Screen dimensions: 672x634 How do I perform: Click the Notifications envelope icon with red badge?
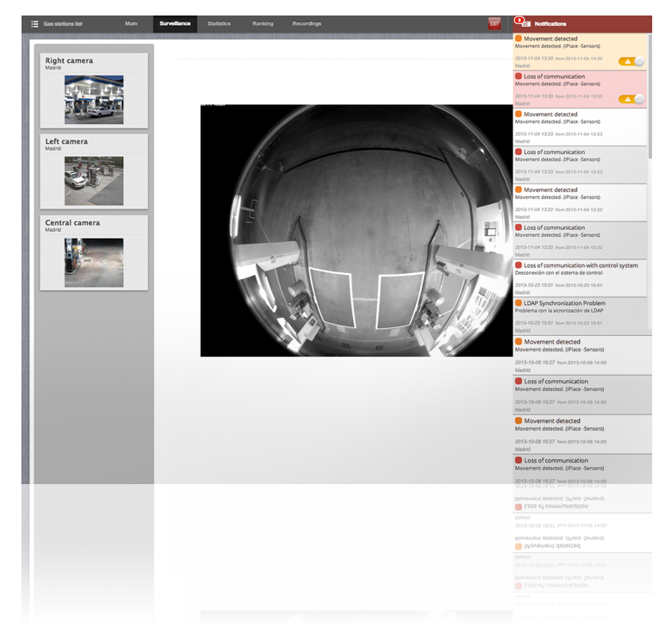click(523, 22)
